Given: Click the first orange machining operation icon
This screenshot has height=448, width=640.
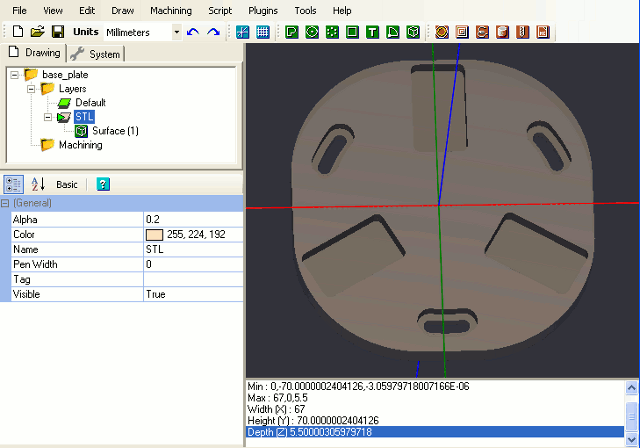Looking at the screenshot, I should click(x=442, y=32).
